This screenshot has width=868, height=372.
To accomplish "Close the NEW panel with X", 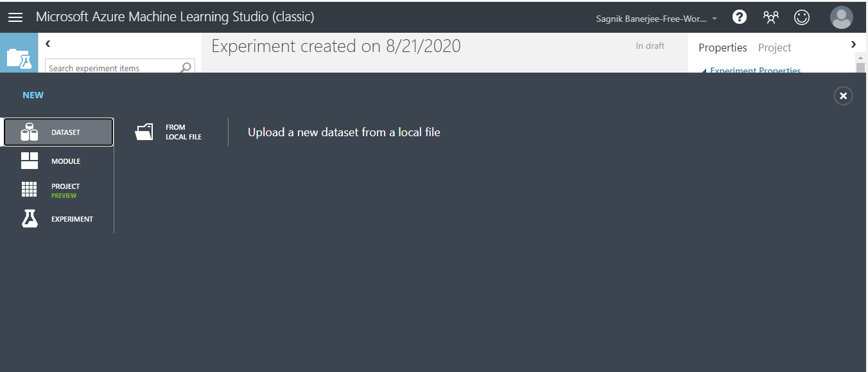I will (843, 96).
